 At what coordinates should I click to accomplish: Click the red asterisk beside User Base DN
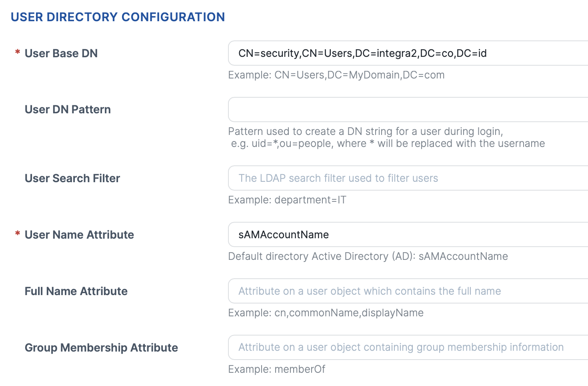18,52
